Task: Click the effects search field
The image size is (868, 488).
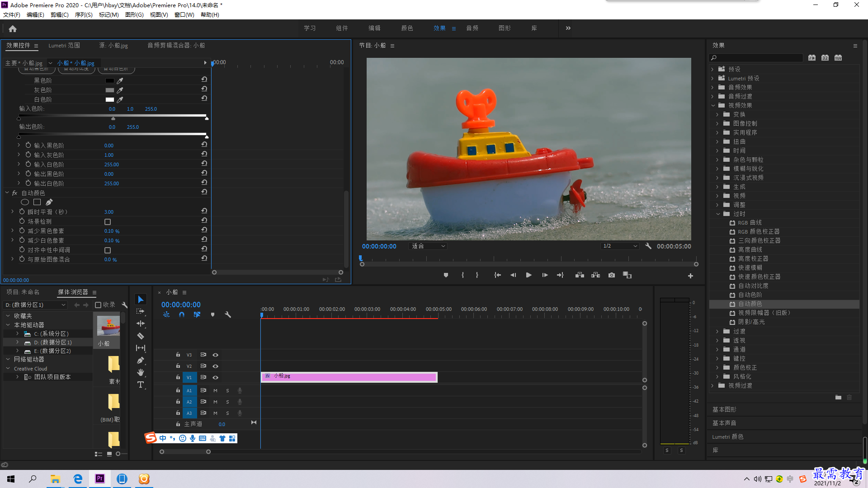Action: click(756, 58)
